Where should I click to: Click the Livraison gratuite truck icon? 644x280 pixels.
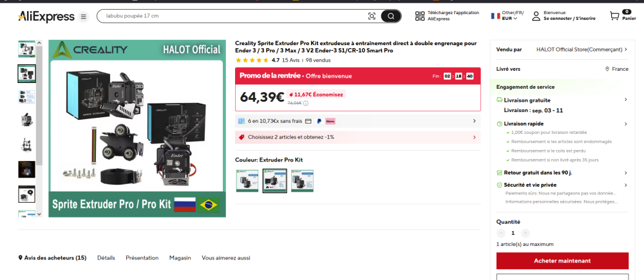500,100
